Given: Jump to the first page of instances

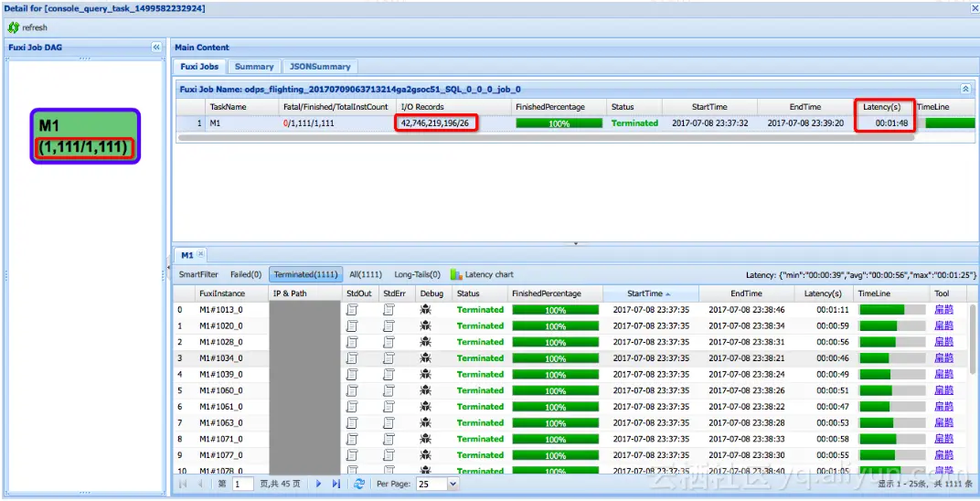Looking at the screenshot, I should tap(183, 484).
